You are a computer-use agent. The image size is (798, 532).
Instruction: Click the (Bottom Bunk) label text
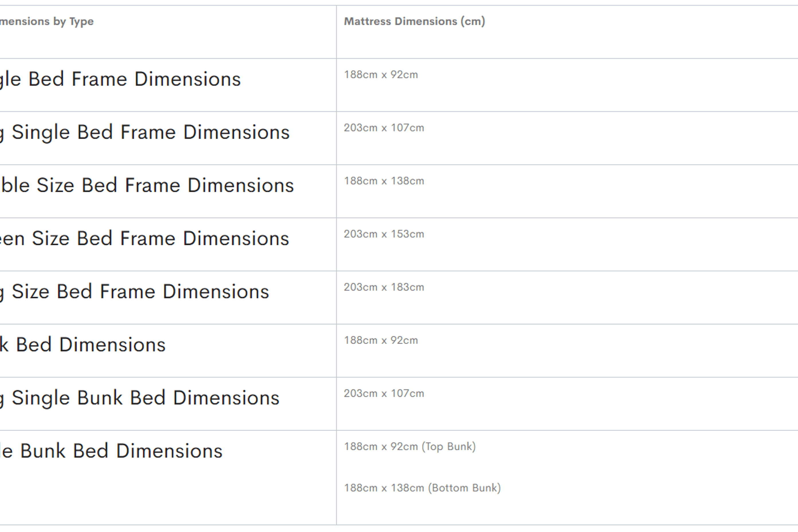464,488
